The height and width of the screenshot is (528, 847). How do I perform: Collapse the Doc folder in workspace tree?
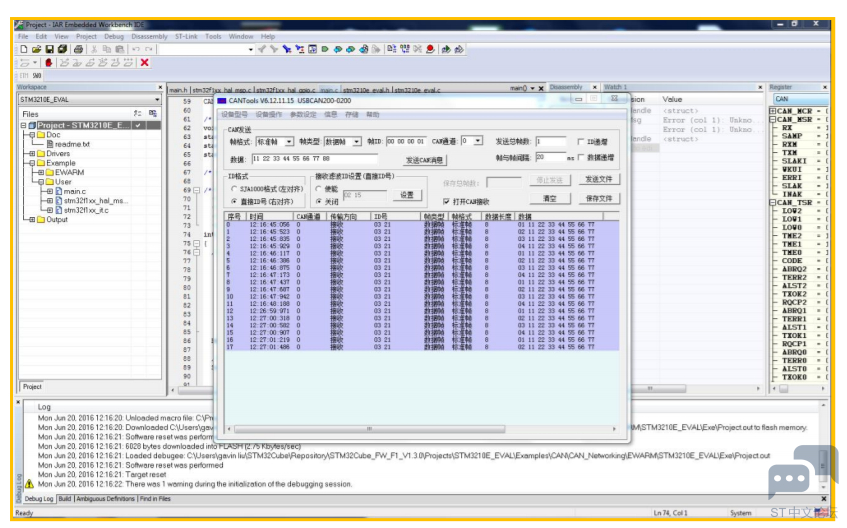(32, 135)
